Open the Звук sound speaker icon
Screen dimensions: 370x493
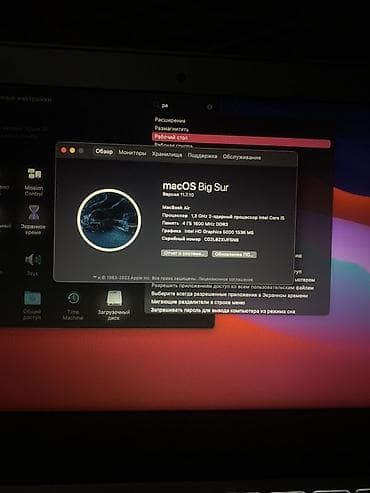(x=33, y=260)
